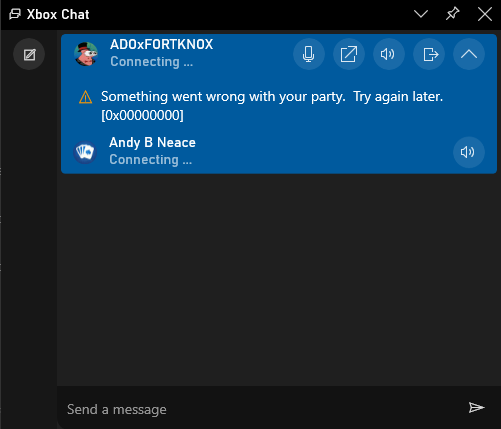Leave the party with the exit icon

point(429,54)
